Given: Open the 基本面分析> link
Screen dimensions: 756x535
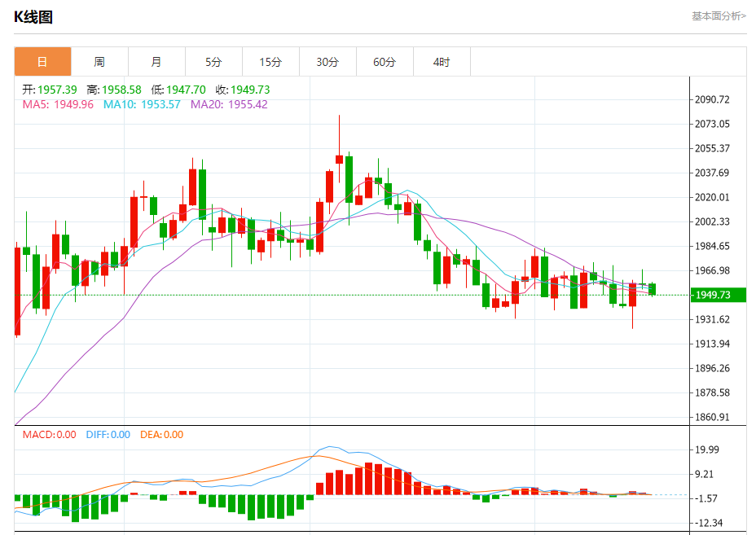Looking at the screenshot, I should pos(719,16).
